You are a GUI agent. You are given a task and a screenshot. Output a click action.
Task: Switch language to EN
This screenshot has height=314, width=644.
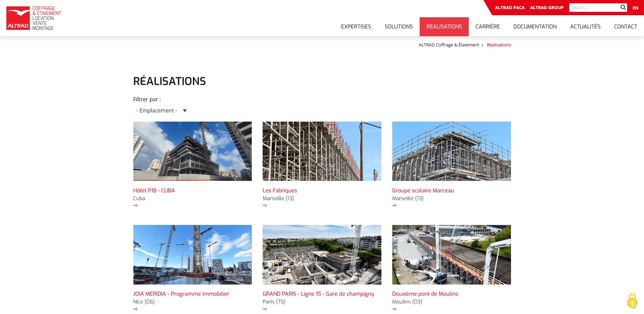point(636,8)
